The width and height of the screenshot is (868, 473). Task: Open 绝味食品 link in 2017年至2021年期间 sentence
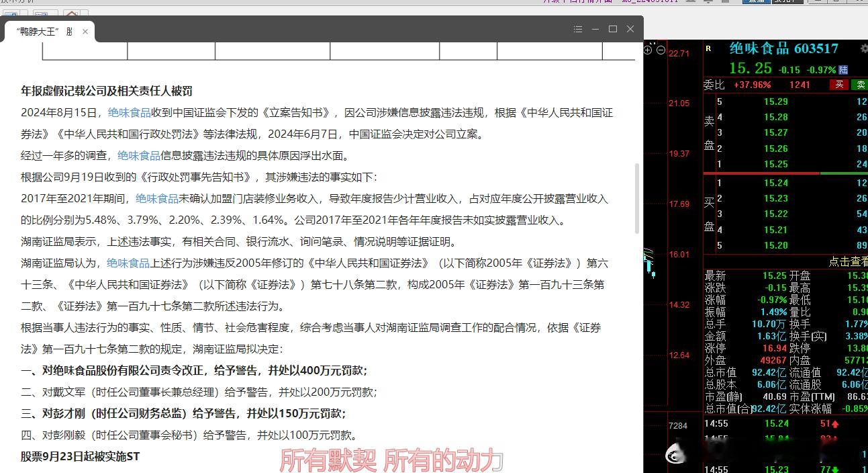tap(157, 199)
